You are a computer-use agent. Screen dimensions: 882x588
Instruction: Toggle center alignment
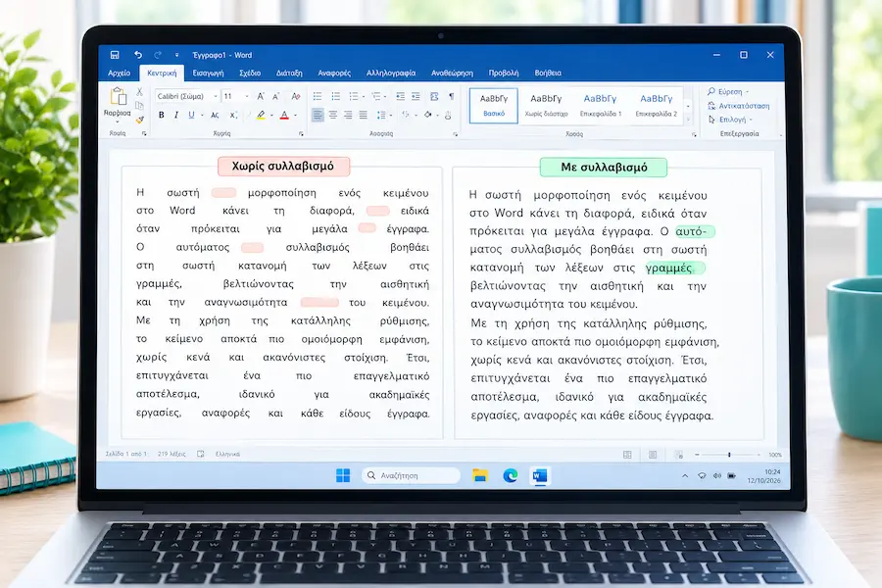(x=333, y=115)
